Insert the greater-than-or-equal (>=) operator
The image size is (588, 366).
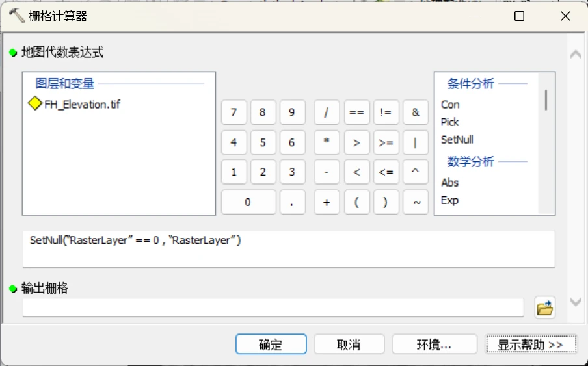386,142
